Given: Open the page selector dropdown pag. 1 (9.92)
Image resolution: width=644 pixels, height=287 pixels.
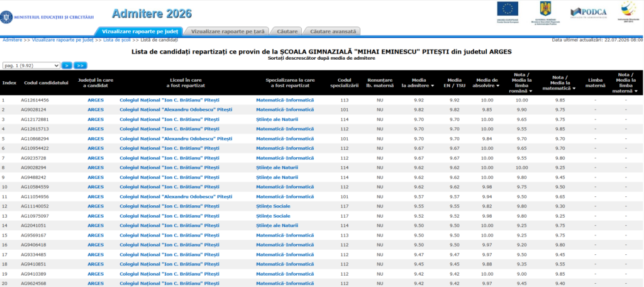Looking at the screenshot, I should pos(31,65).
